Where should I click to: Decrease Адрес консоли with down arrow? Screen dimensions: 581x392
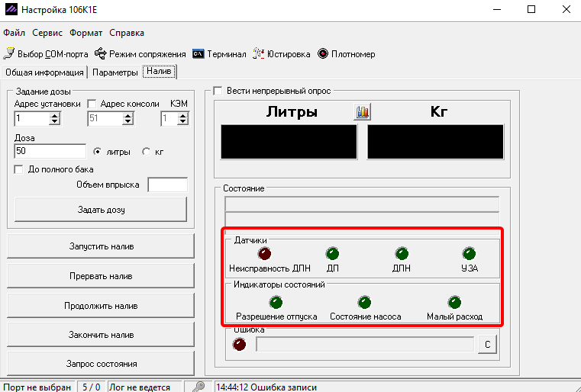[x=127, y=122]
